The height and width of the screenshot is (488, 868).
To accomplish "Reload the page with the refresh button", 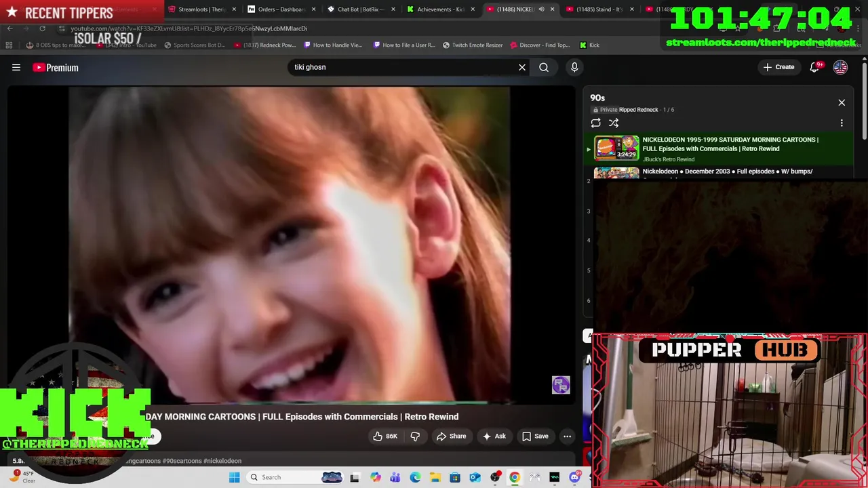I will click(42, 28).
